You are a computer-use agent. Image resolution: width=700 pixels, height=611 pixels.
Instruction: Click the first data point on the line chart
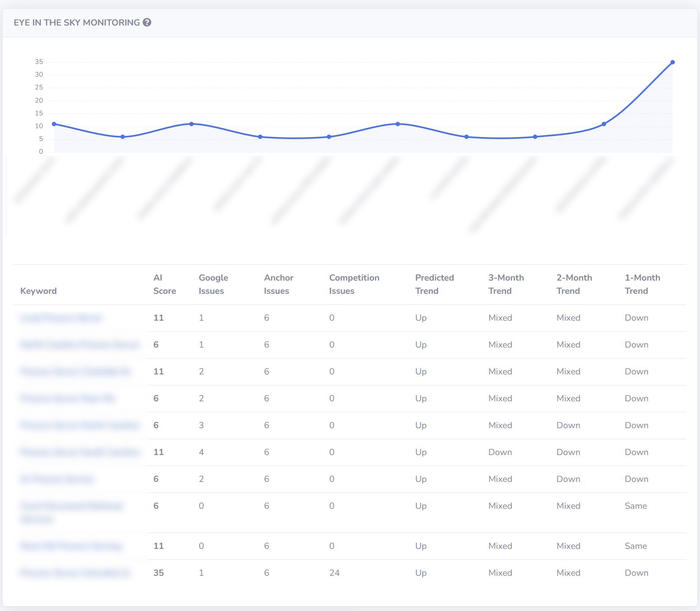(54, 124)
